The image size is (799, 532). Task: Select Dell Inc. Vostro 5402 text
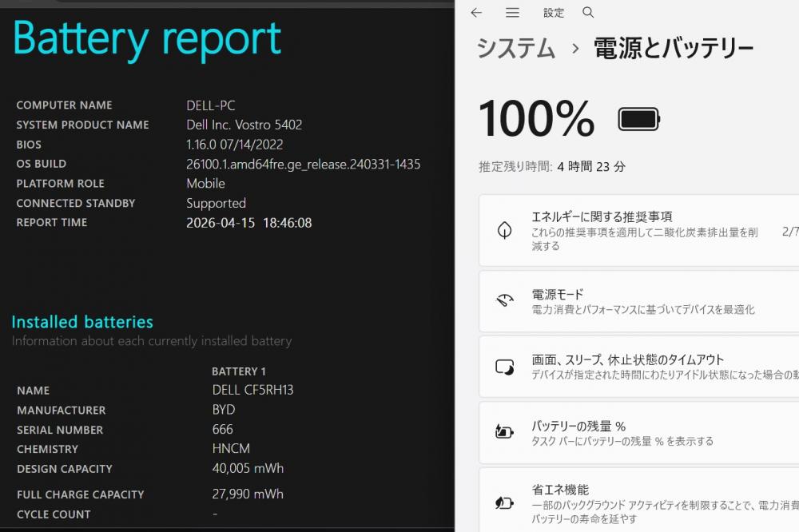coord(244,125)
